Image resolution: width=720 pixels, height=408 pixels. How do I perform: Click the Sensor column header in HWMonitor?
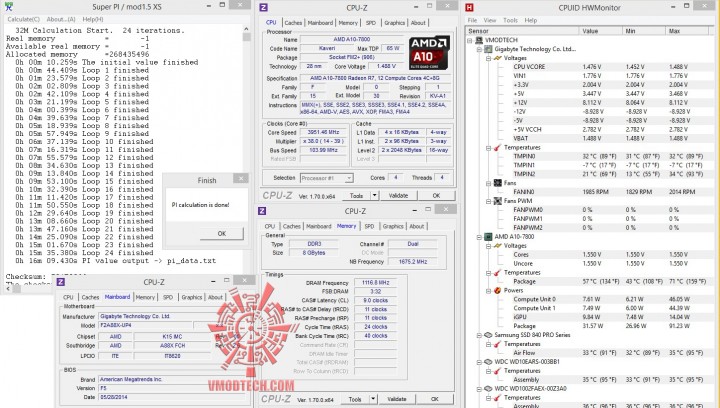[x=522, y=31]
